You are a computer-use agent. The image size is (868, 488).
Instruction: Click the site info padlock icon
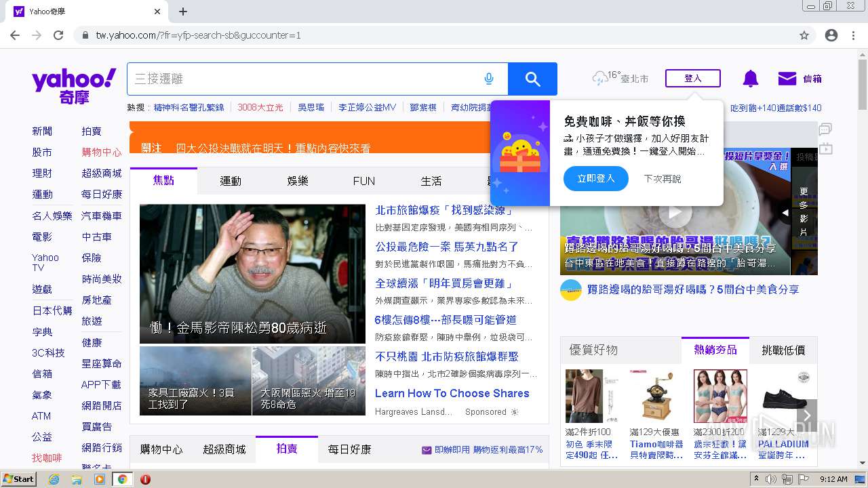tap(85, 35)
